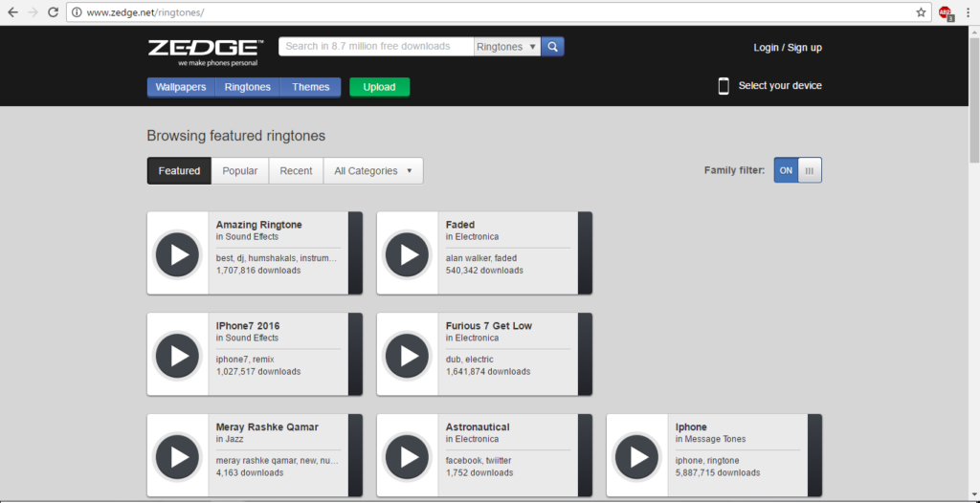The image size is (980, 503).
Task: Open the Adblock extension icon
Action: tap(946, 13)
